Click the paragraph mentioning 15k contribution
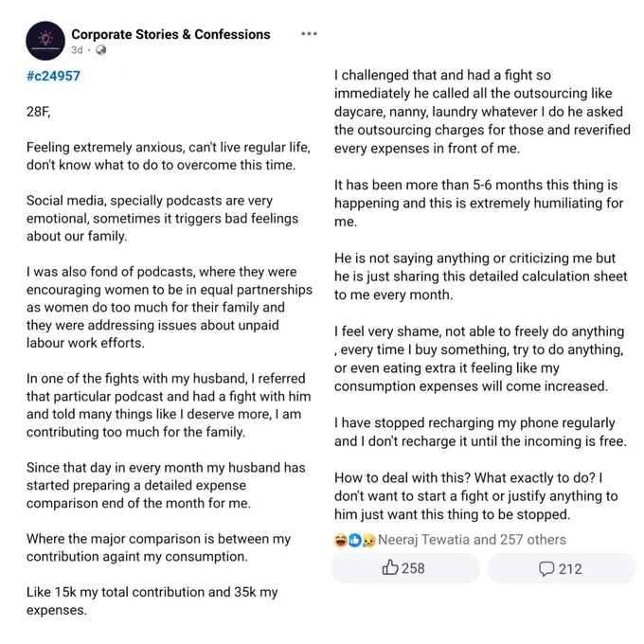 [x=152, y=600]
